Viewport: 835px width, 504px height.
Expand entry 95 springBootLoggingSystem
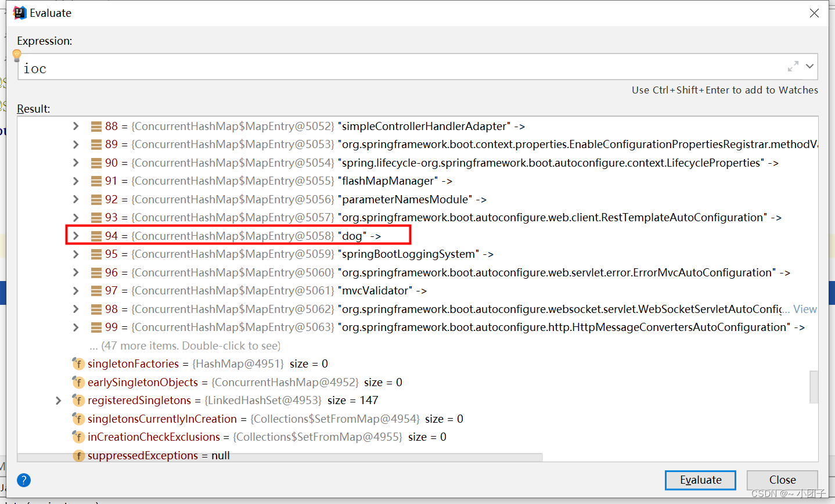75,254
